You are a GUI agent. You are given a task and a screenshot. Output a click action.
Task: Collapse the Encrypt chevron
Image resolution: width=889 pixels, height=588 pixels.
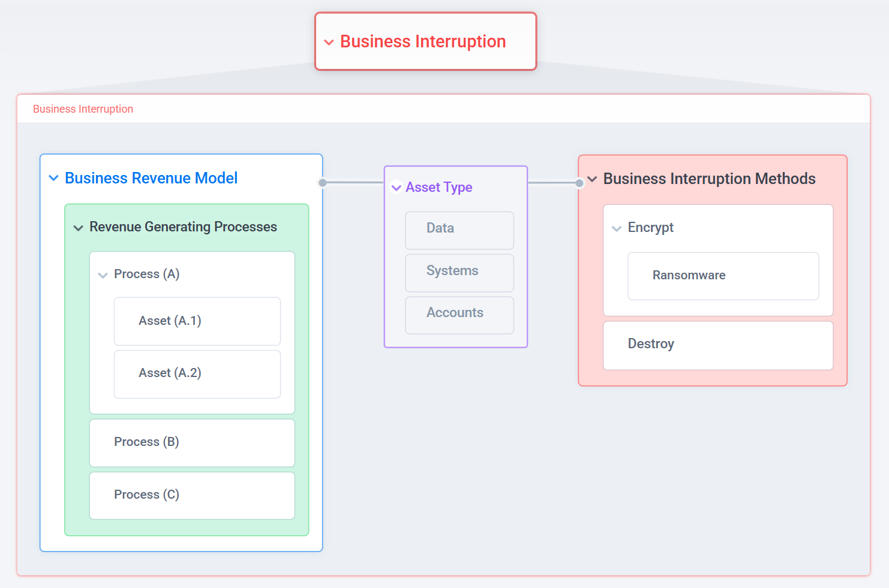point(617,228)
